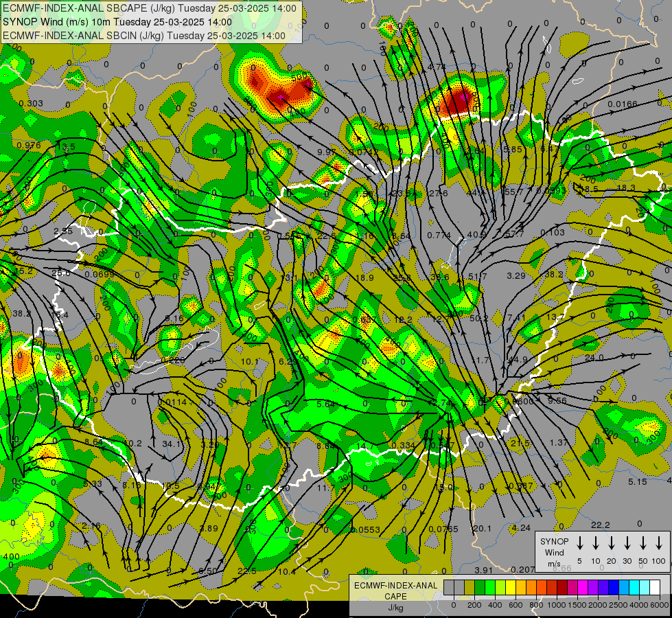
Task: Click the '3.91' value on the map
Action: (x=484, y=570)
